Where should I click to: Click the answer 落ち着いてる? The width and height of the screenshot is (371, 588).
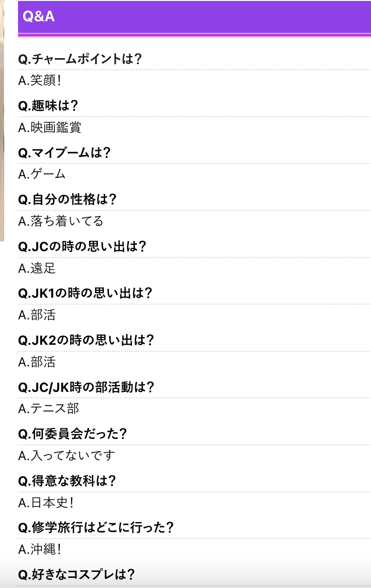click(61, 221)
